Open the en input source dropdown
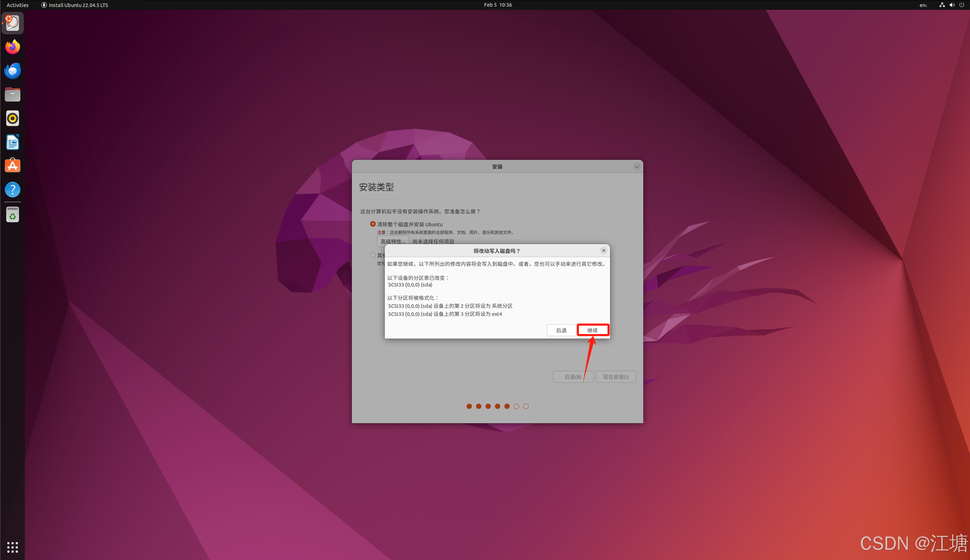The height and width of the screenshot is (560, 970). (x=923, y=5)
